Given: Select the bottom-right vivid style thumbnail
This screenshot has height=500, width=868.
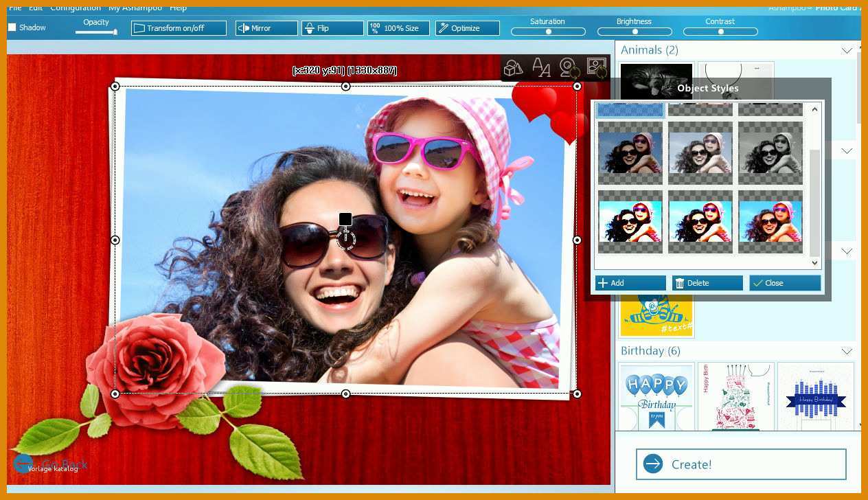Looking at the screenshot, I should pos(770,222).
